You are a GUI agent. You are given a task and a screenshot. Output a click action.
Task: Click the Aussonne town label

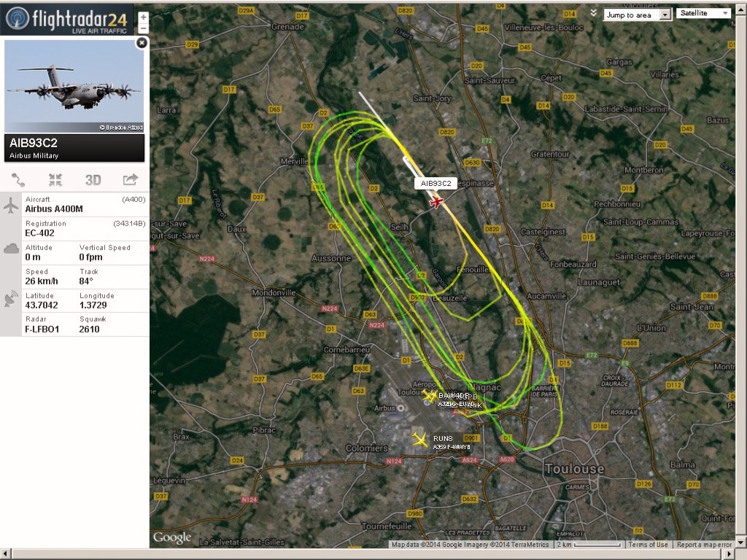point(331,258)
